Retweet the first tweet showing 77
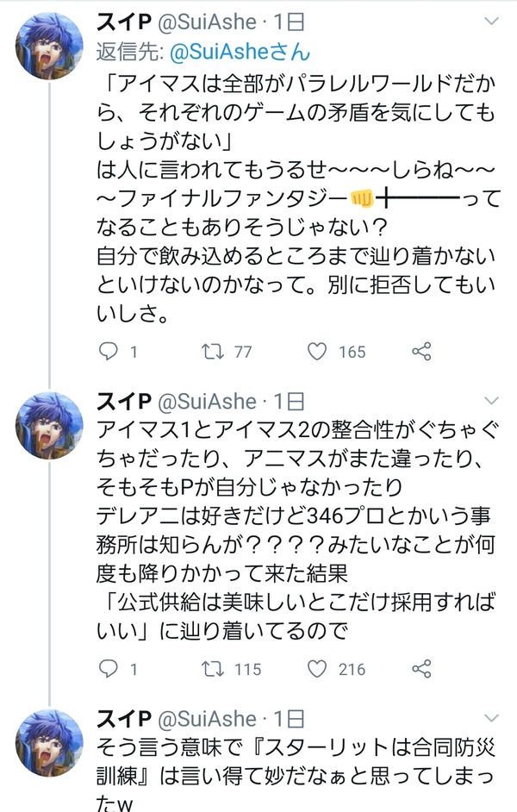This screenshot has width=517, height=812. (x=213, y=352)
